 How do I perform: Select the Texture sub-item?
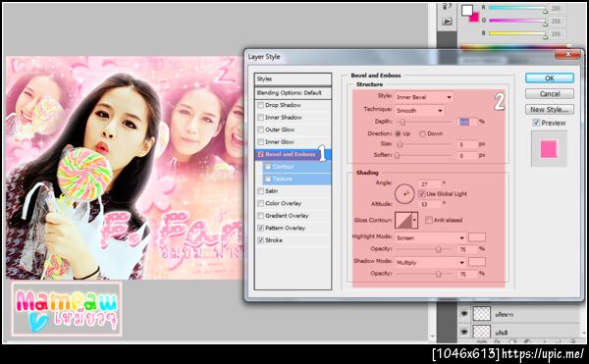[x=296, y=179]
